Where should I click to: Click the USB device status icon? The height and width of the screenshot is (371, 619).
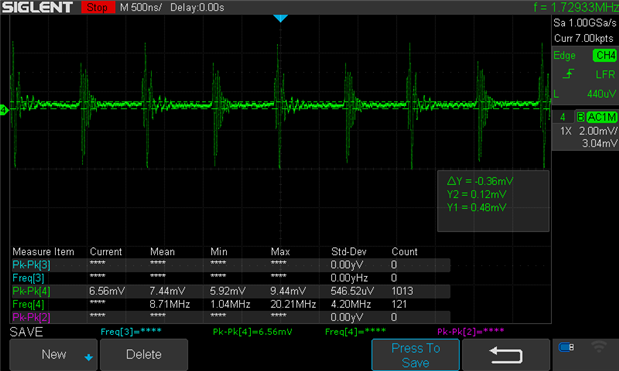[566, 347]
